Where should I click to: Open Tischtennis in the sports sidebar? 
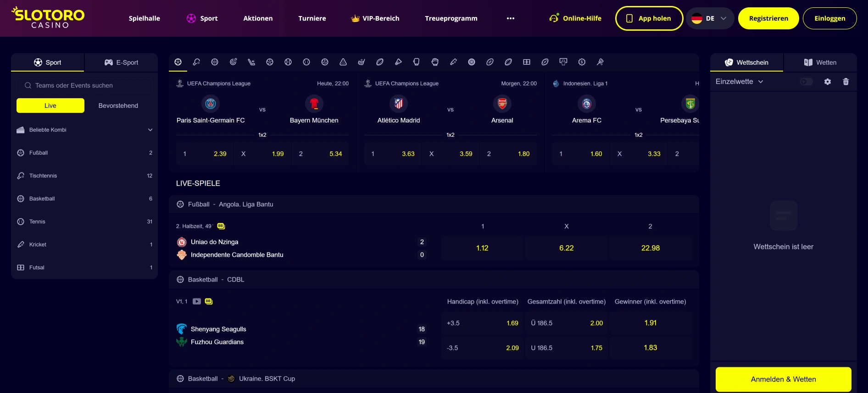(84, 176)
